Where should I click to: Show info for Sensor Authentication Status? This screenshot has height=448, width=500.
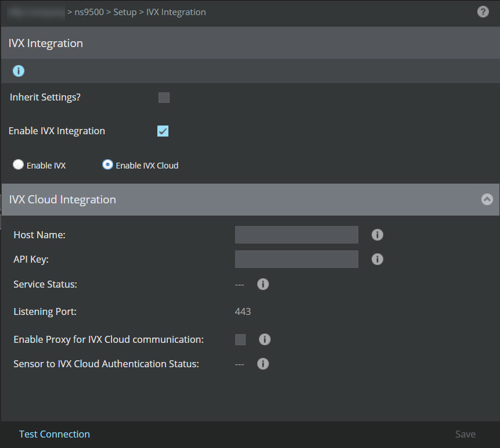[x=262, y=364]
